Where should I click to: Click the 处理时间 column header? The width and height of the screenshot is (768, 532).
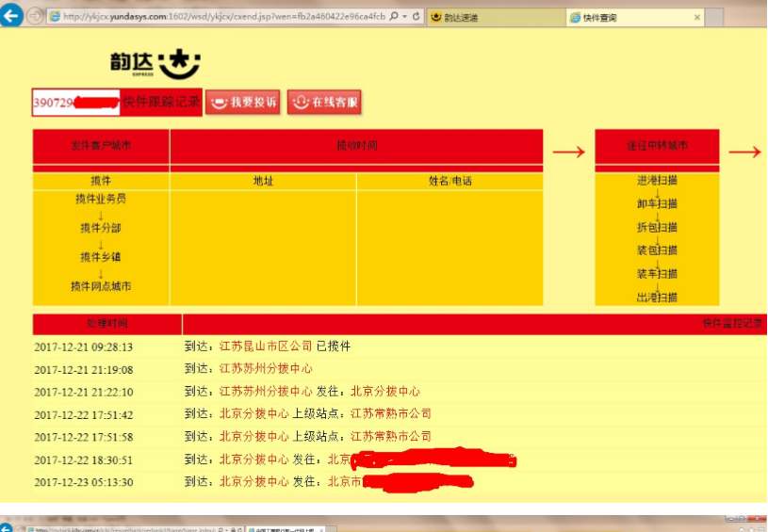pos(107,324)
